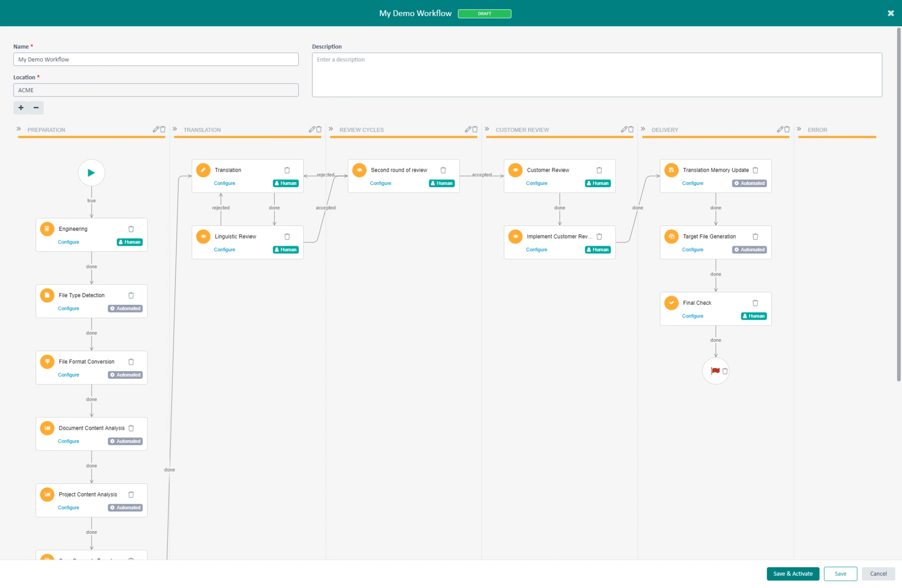Open Configure for Linguistic Review
This screenshot has width=902, height=588.
[x=224, y=250]
